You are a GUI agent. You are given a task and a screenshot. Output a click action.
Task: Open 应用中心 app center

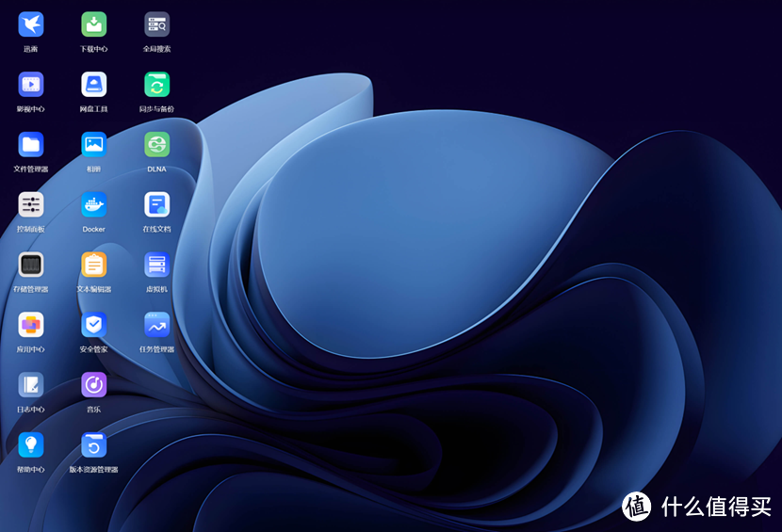pyautogui.click(x=31, y=325)
